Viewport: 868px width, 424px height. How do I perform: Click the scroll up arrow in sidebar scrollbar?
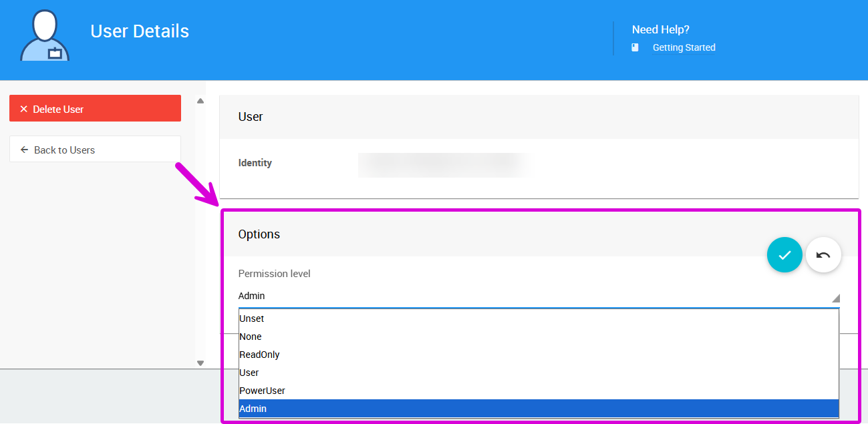coord(200,101)
